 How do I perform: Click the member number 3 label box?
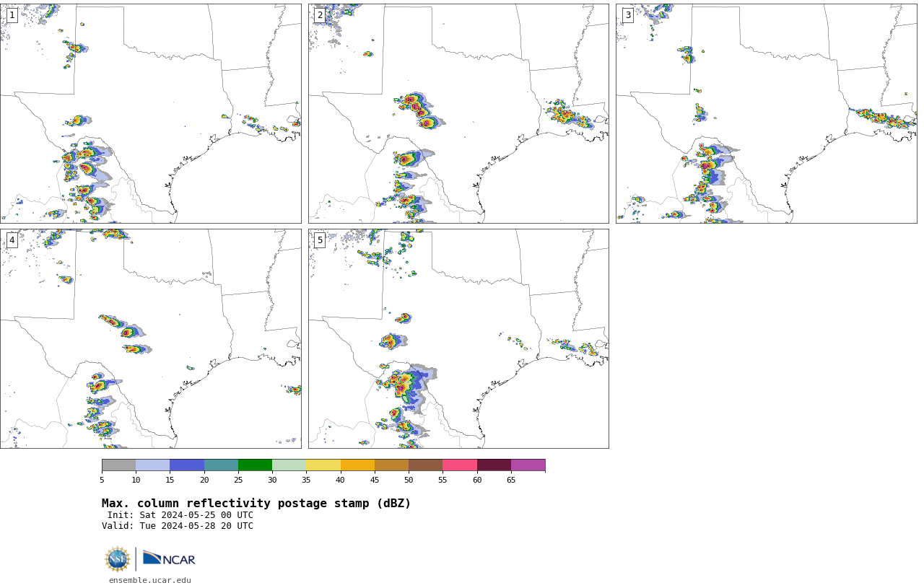pyautogui.click(x=627, y=15)
